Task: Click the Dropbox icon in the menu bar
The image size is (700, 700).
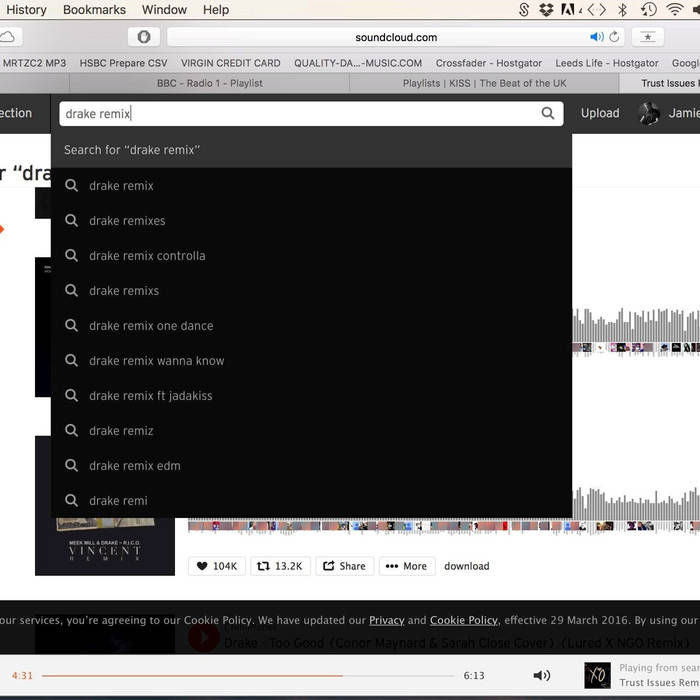Action: (546, 10)
